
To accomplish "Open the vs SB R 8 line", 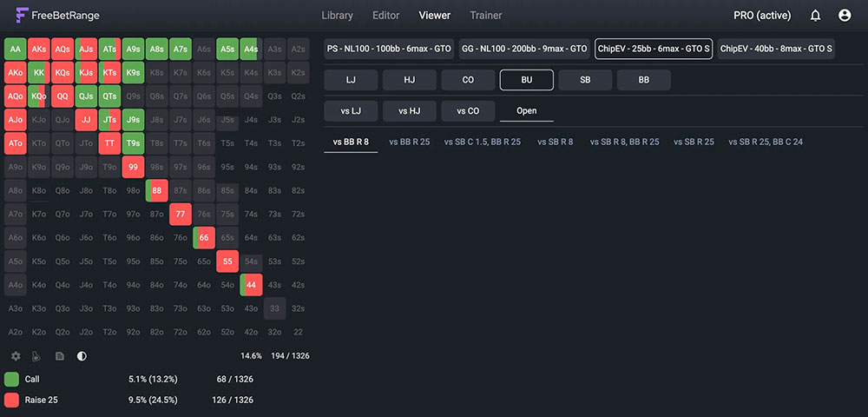I will 556,142.
